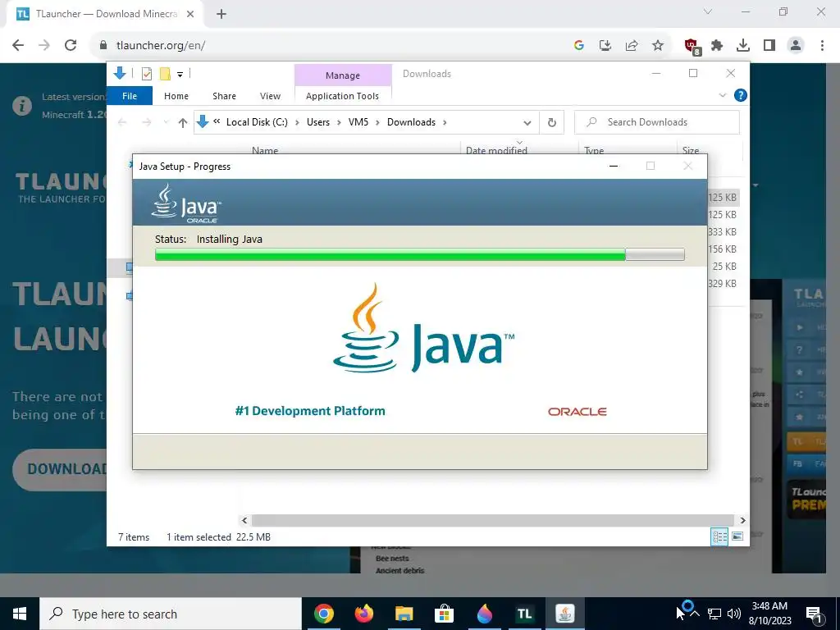Switch Explorer to large icons view
Screen dimensions: 840x630
pyautogui.click(x=737, y=536)
